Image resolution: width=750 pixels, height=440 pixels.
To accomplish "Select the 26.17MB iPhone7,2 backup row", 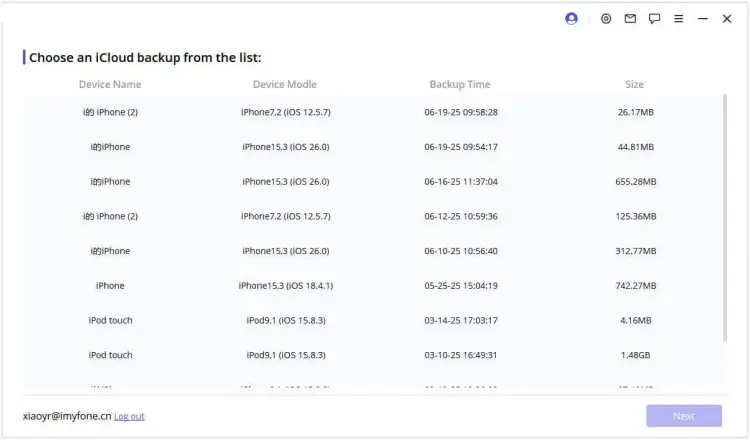I will pos(374,112).
